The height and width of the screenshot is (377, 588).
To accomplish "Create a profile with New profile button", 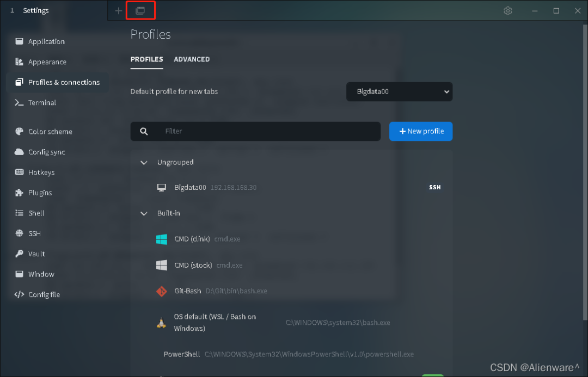I will tap(421, 131).
